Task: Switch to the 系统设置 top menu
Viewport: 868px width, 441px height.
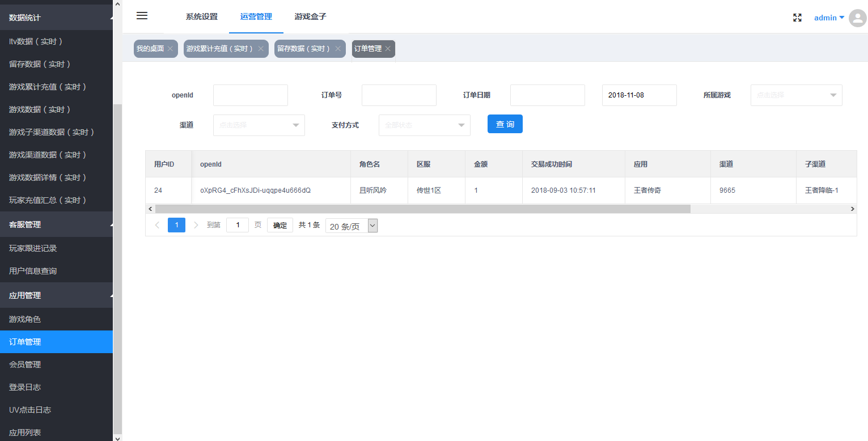Action: [201, 17]
